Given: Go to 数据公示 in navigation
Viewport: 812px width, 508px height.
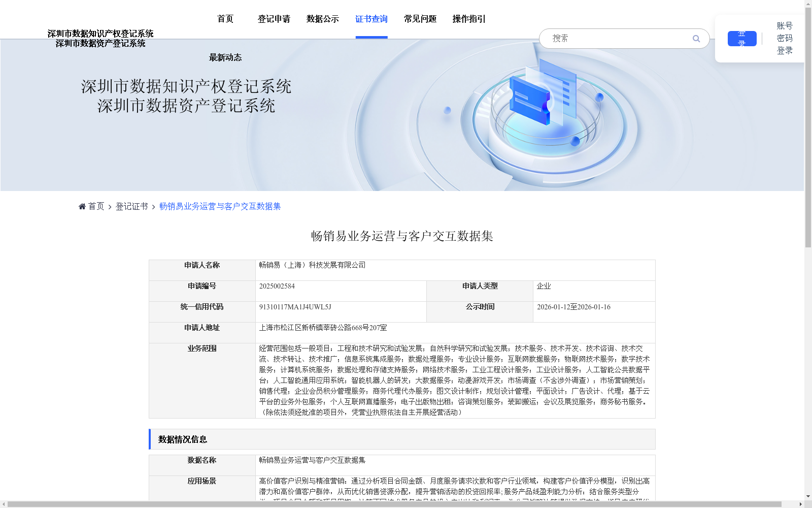Looking at the screenshot, I should click(x=323, y=19).
